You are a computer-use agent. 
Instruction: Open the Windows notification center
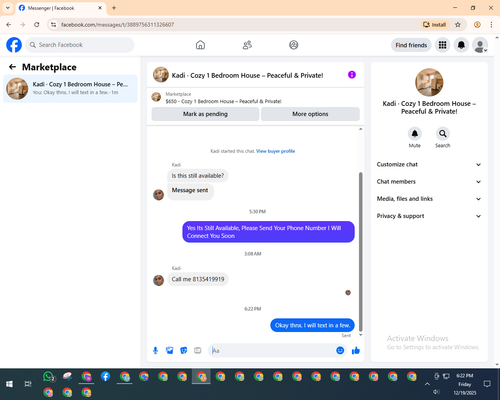487,384
